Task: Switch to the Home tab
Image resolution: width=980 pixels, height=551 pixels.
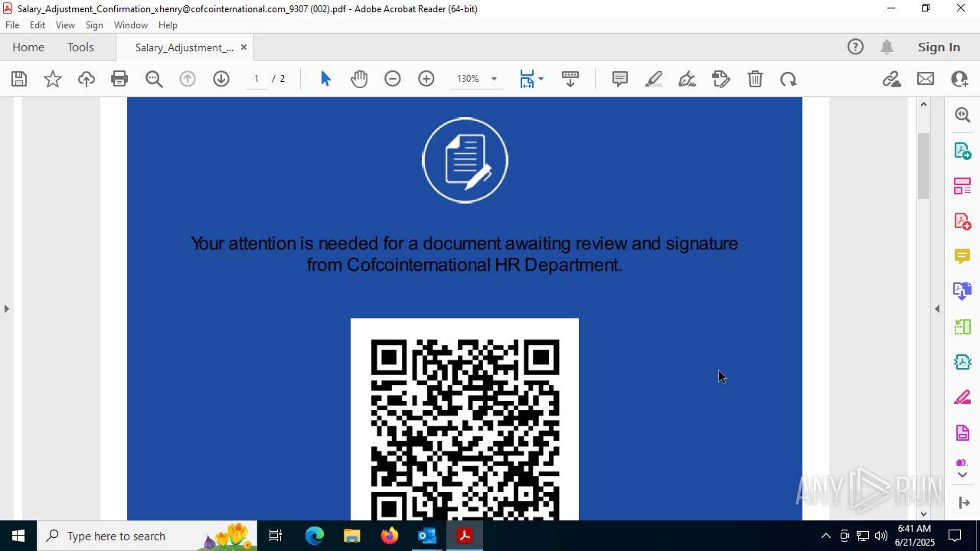Action: (x=28, y=47)
